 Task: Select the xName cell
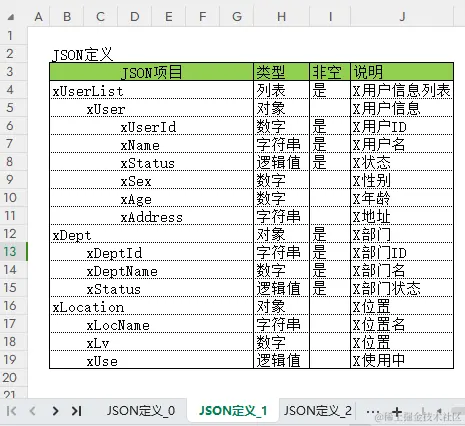(x=151, y=144)
